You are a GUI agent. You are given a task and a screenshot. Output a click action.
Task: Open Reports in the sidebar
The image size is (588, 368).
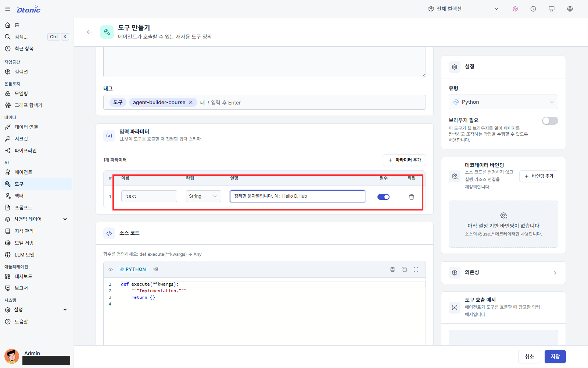point(36,288)
